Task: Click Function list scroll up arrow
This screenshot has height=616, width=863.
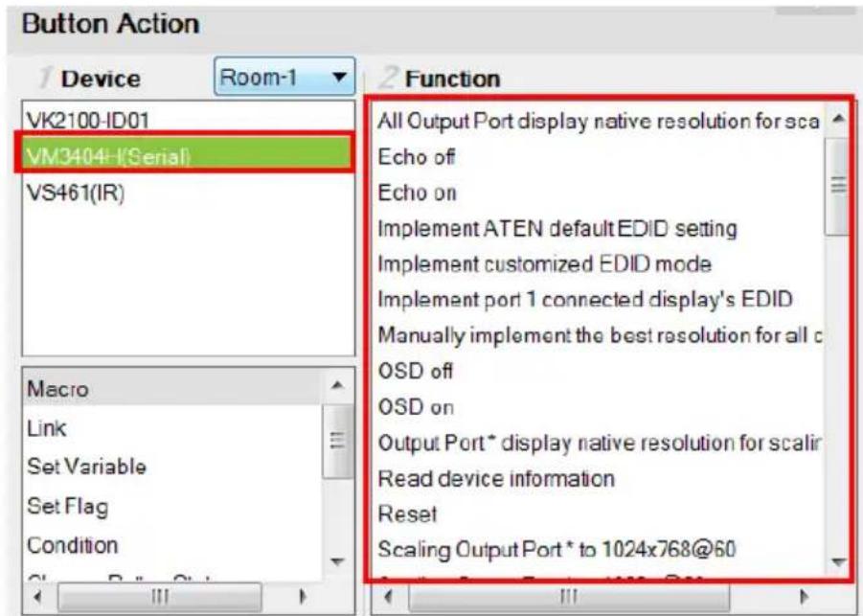Action: [838, 118]
